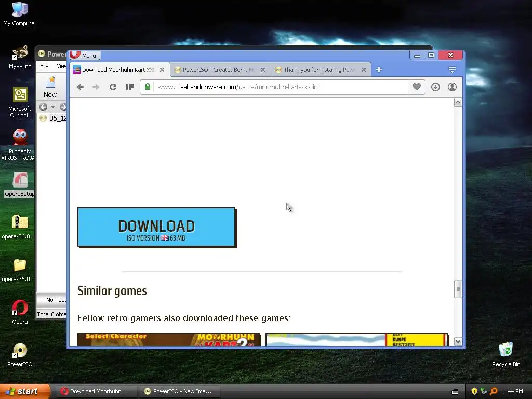Open a new tab with plus button
Screen dimensions: 532x399
pos(379,70)
